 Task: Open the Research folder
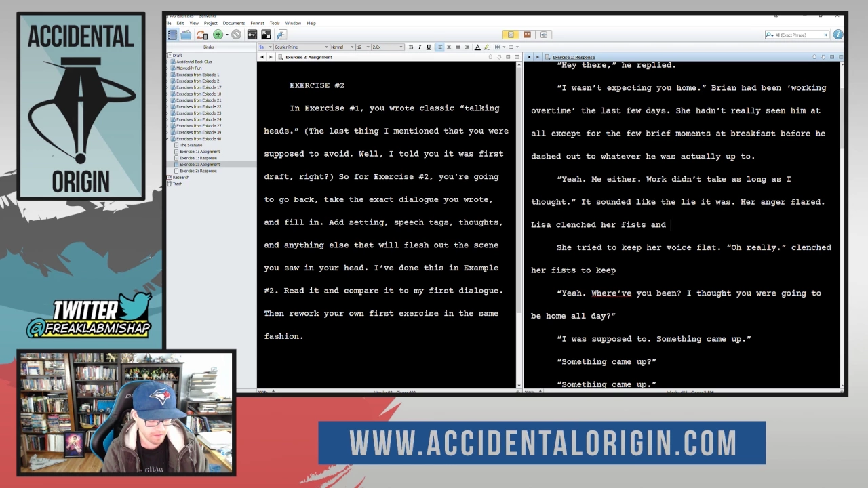(180, 178)
